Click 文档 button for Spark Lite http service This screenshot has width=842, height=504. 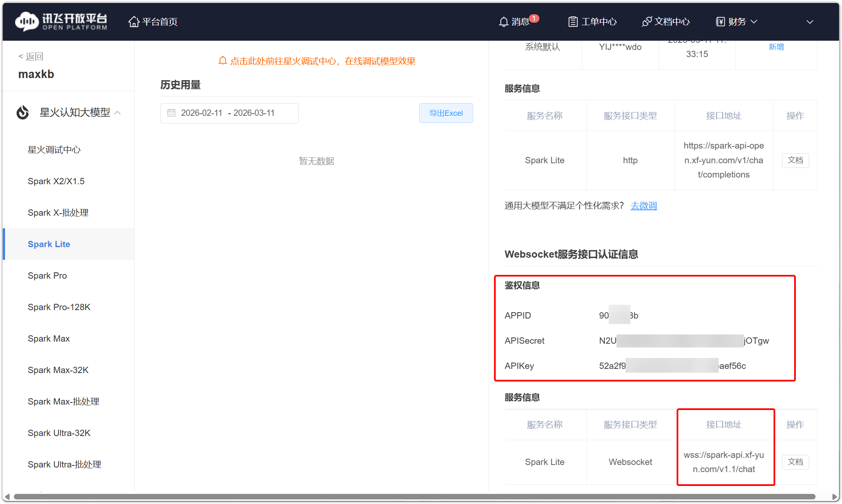pos(795,160)
